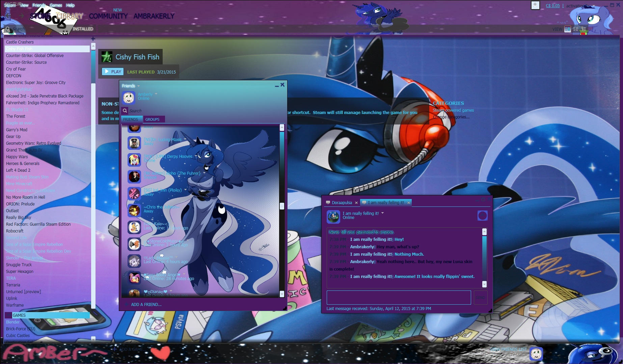The height and width of the screenshot is (364, 623).
Task: Click Doraapulsa tab chat bubble icon
Action: tap(328, 203)
